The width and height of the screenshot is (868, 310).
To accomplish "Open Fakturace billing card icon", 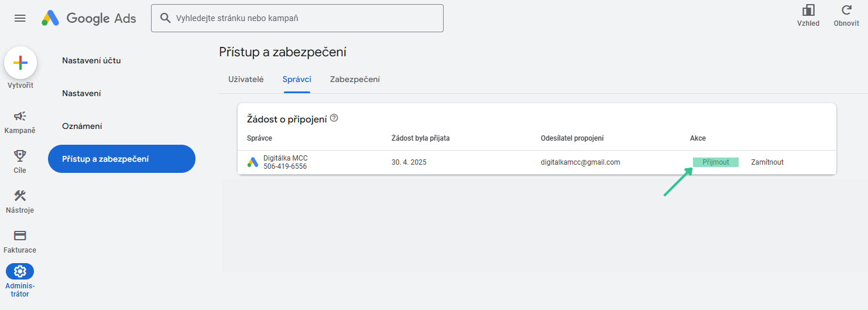I will pyautogui.click(x=20, y=236).
